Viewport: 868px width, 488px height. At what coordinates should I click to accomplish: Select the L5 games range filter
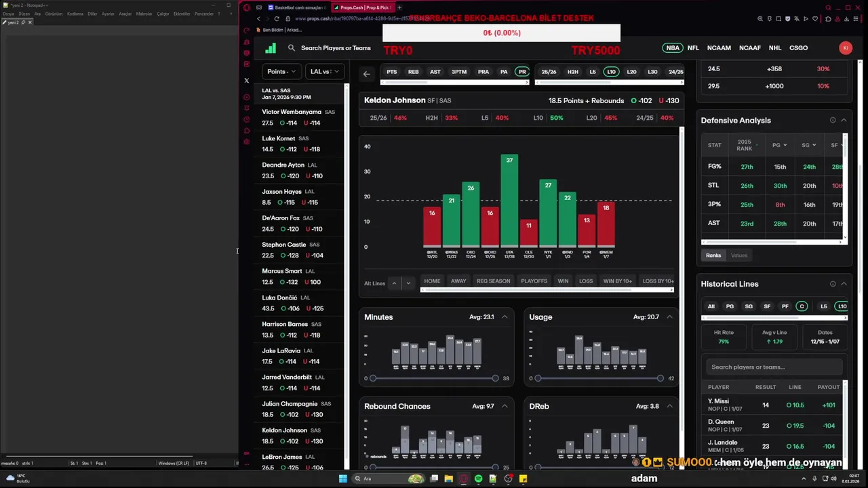point(593,72)
